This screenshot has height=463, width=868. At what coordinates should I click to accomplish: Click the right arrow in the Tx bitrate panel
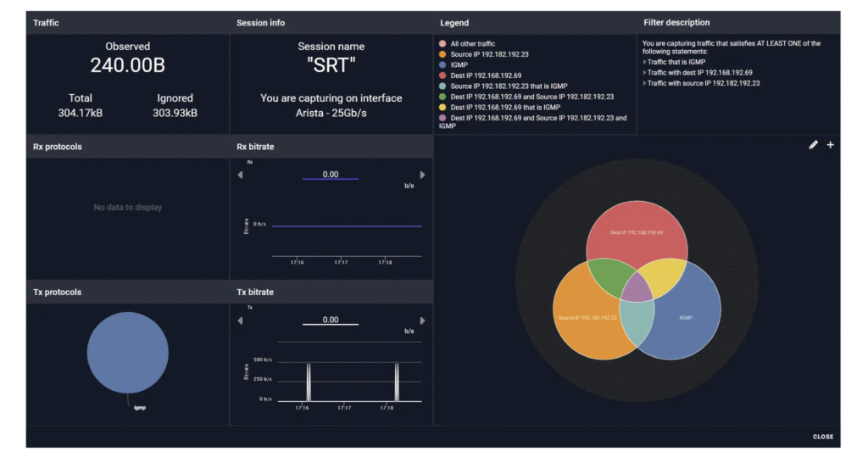click(x=422, y=321)
